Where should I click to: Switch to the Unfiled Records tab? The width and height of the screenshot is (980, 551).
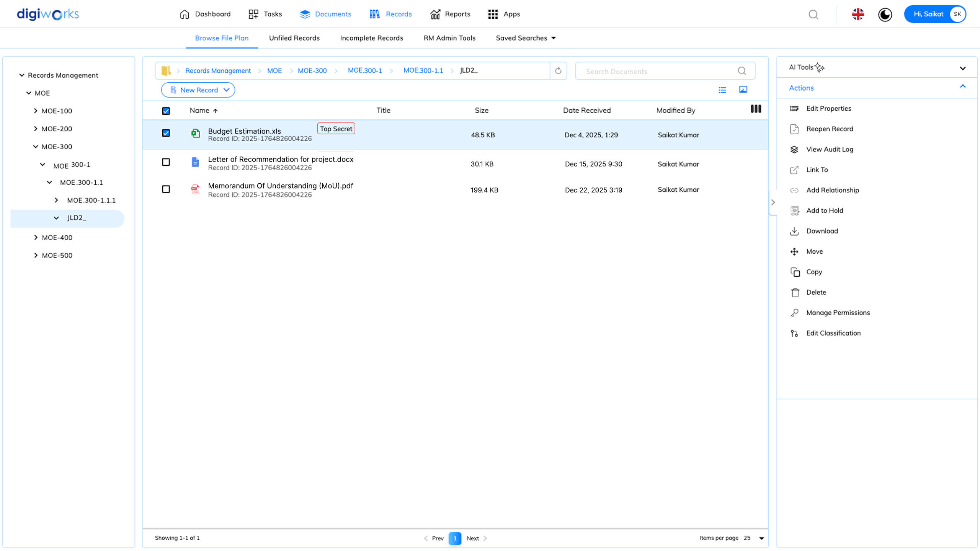pos(294,38)
